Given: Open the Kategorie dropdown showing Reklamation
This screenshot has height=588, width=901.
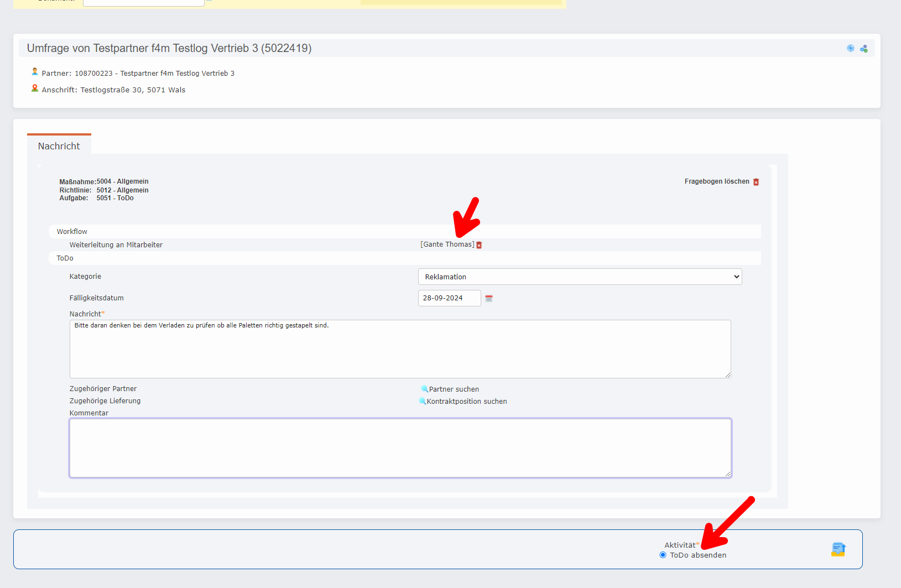Looking at the screenshot, I should pos(580,277).
